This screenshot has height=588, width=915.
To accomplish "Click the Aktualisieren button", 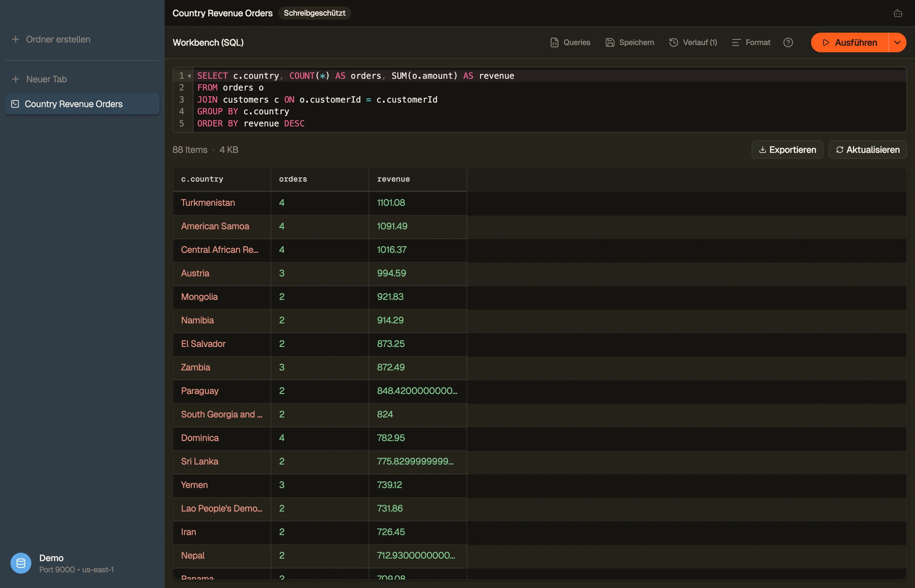I will 868,150.
